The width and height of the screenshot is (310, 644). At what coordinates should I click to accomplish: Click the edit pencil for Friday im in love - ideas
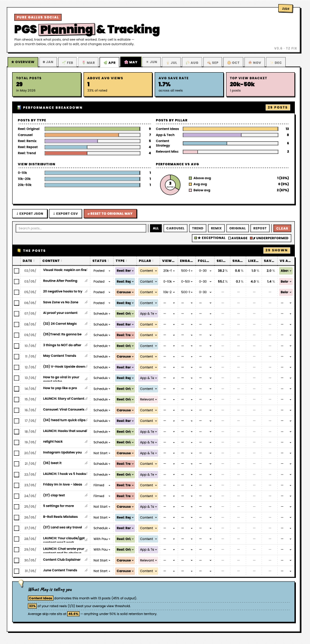tap(86, 485)
